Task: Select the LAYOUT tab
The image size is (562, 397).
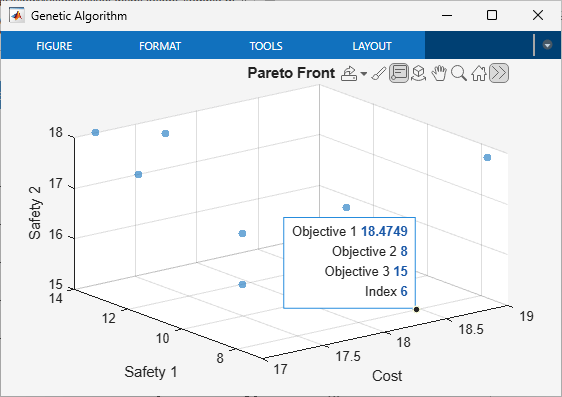Action: [372, 46]
